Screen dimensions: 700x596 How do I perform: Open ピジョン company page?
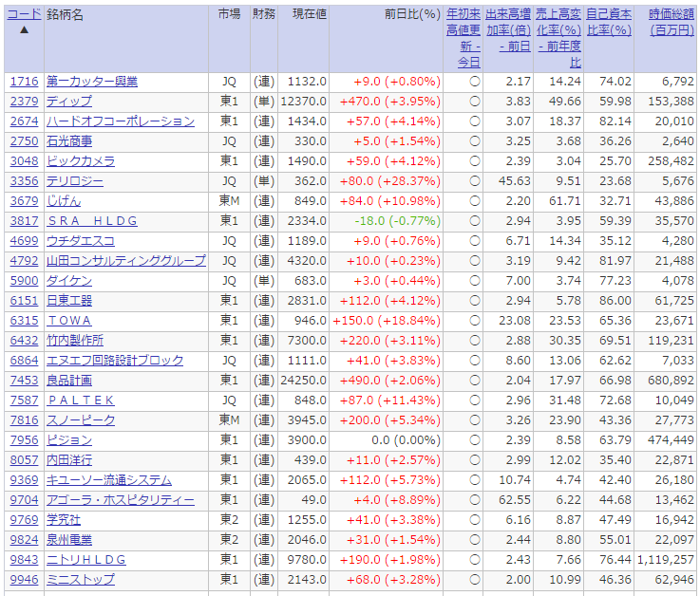pos(69,439)
